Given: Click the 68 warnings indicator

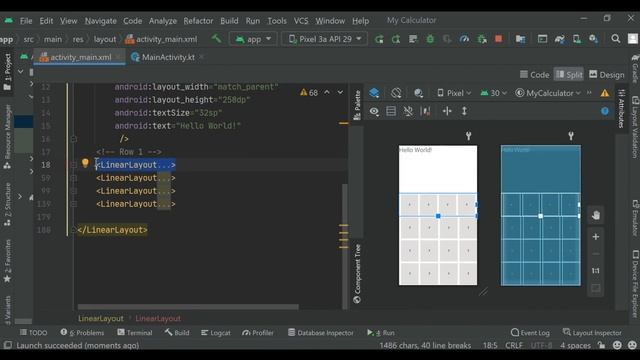Looking at the screenshot, I should coord(309,93).
